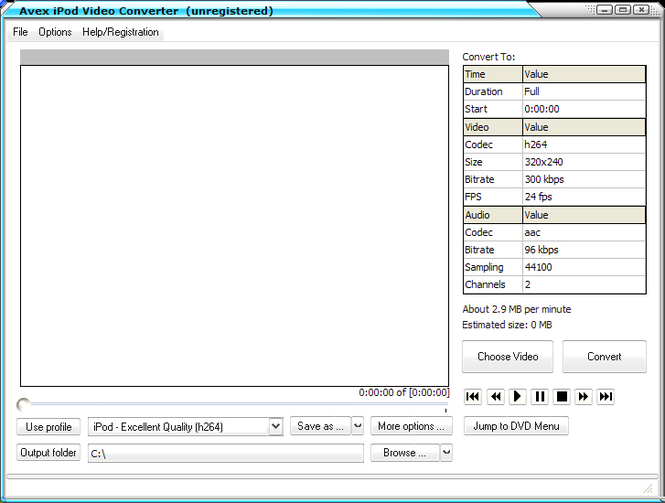Open More options ... dialog
Image resolution: width=665 pixels, height=503 pixels.
[411, 426]
